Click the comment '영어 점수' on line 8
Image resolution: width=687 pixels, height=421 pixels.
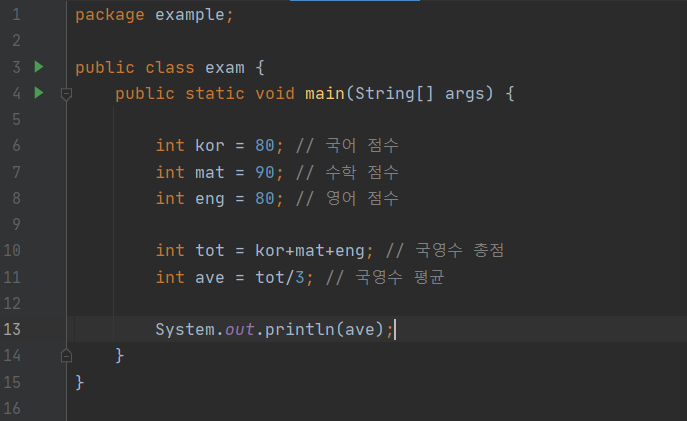pos(362,198)
